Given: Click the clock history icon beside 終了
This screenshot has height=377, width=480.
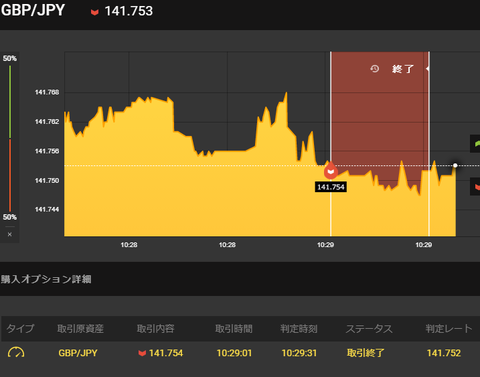Looking at the screenshot, I should [375, 69].
